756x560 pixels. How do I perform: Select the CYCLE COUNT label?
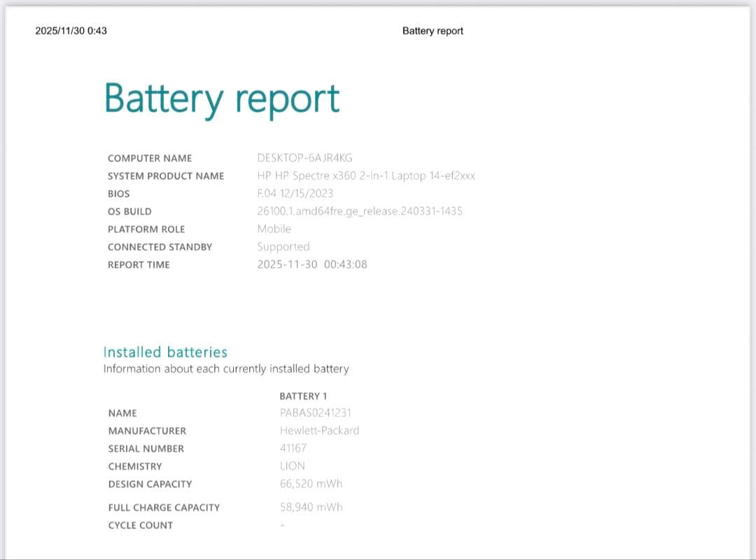point(140,525)
